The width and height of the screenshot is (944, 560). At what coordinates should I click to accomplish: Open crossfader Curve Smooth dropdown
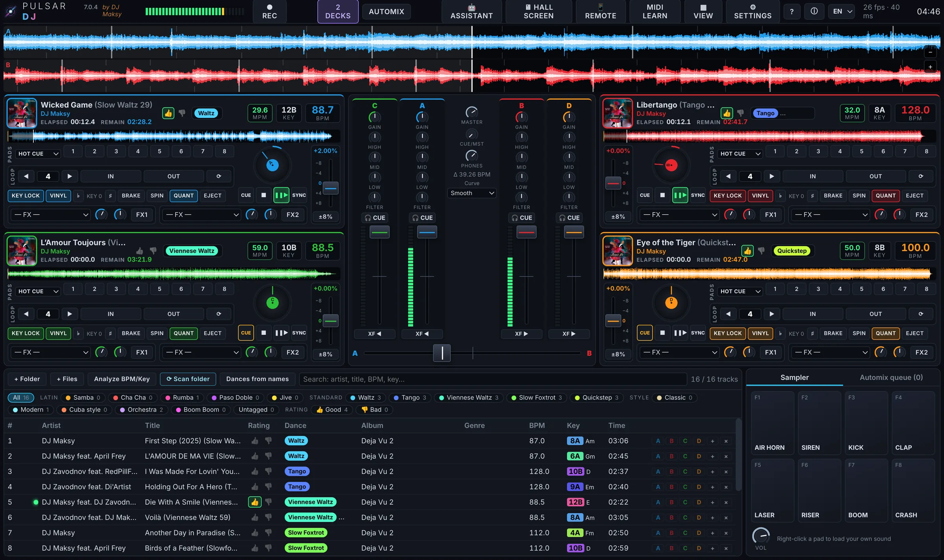coord(472,193)
